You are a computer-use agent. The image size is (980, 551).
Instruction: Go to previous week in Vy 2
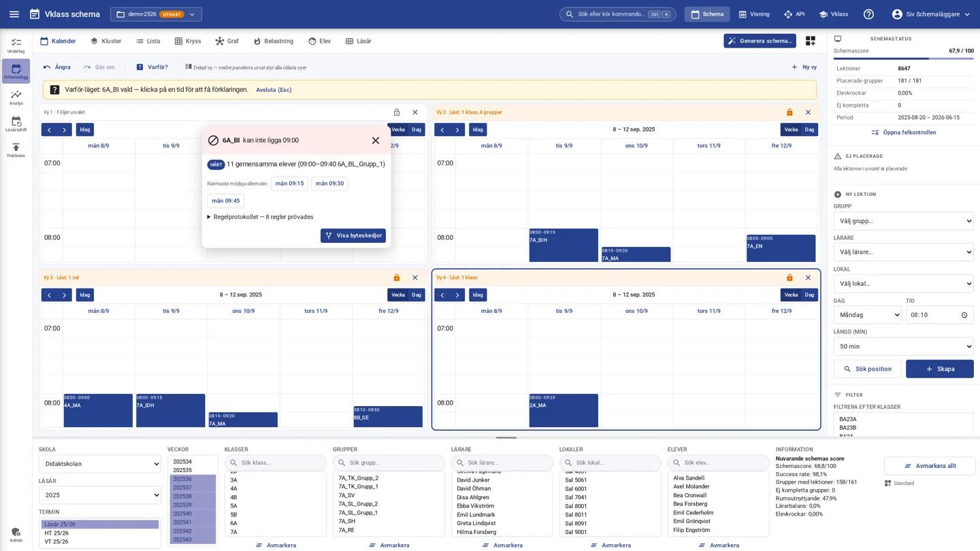click(x=442, y=129)
